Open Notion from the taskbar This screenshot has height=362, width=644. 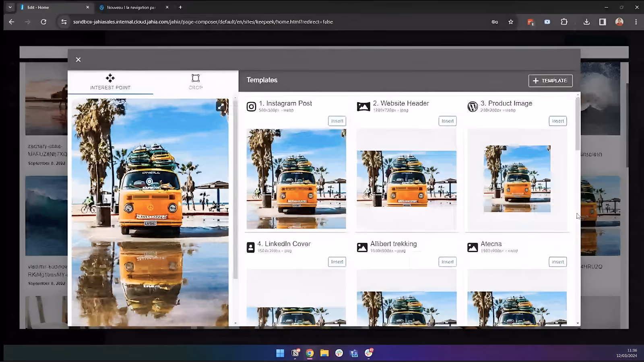295,353
